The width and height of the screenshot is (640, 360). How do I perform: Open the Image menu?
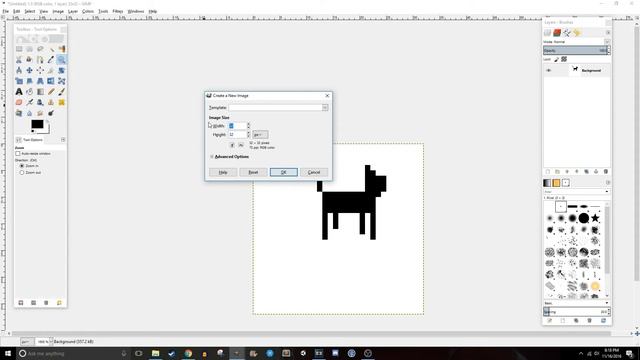[58, 11]
